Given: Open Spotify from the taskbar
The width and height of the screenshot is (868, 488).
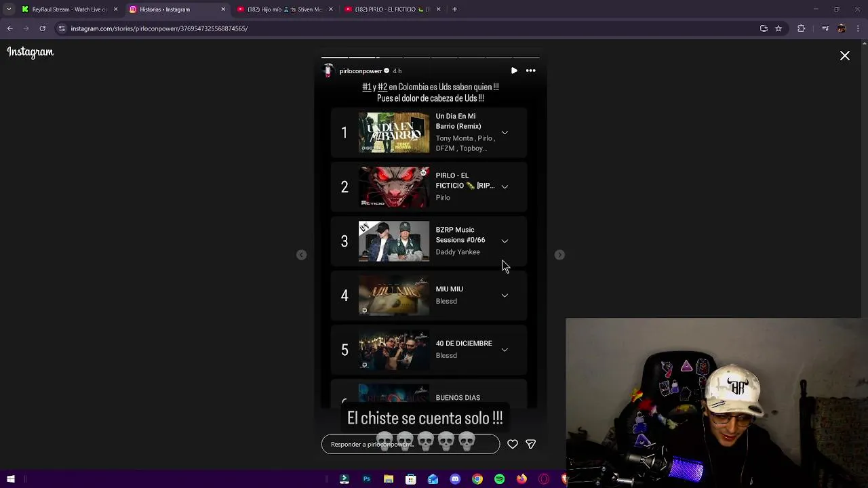Looking at the screenshot, I should click(500, 479).
